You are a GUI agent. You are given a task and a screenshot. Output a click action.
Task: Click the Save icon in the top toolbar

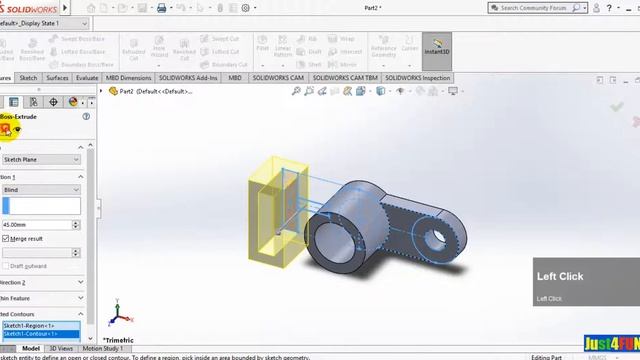tap(142, 8)
